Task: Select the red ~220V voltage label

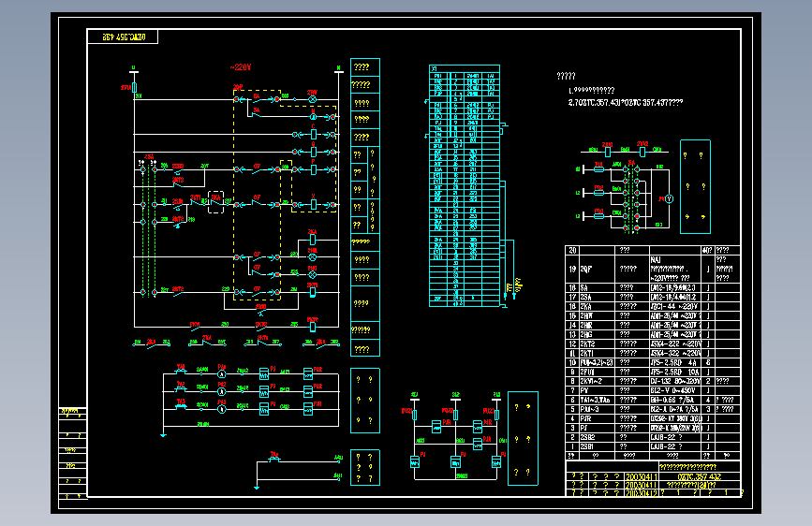Action: click(241, 67)
